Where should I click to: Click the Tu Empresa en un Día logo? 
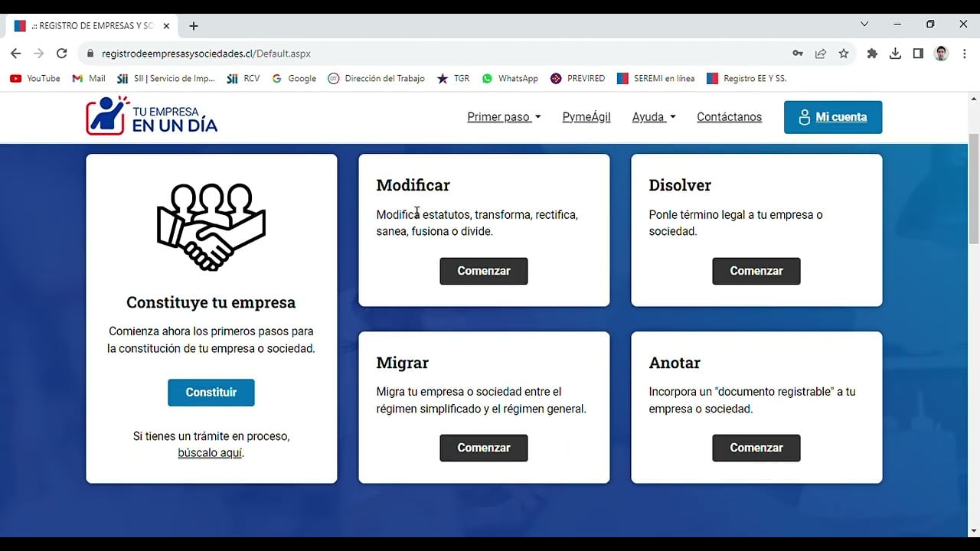[152, 116]
